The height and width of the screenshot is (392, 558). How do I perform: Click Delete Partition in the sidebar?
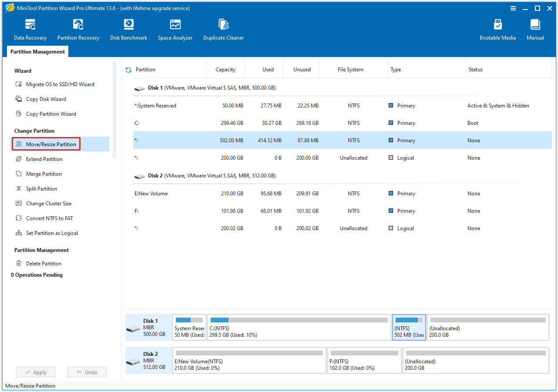[x=44, y=264]
